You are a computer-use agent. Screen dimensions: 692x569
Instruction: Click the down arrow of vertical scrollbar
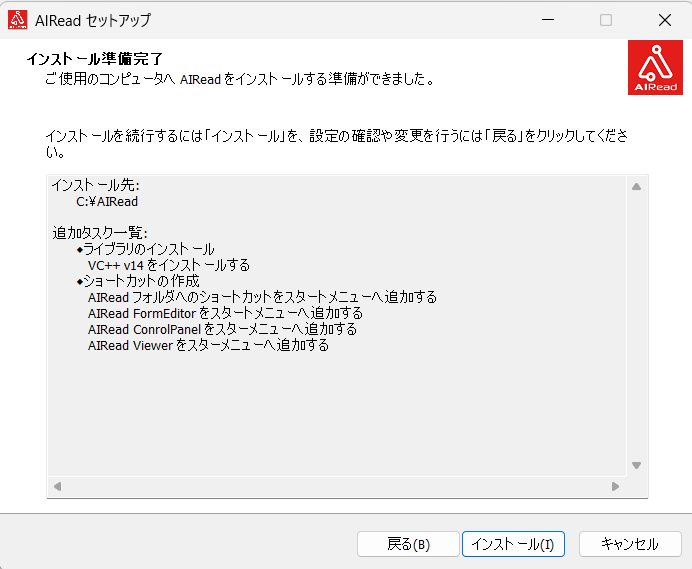635,465
